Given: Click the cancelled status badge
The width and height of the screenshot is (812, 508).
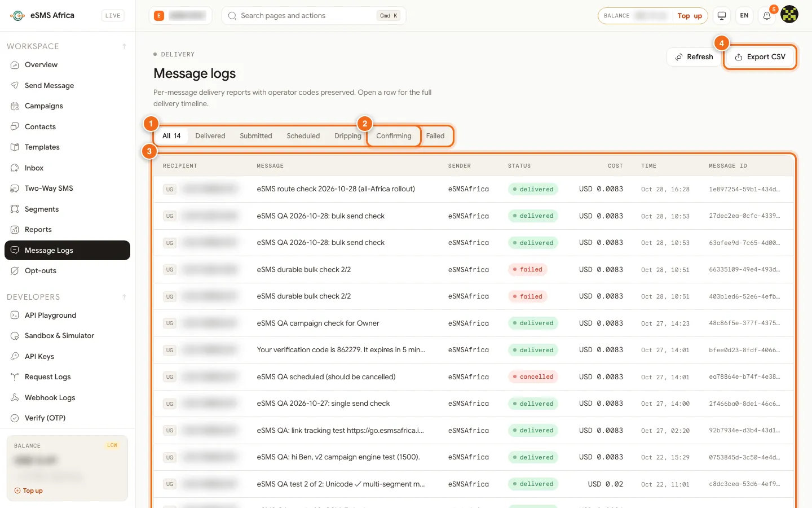Looking at the screenshot, I should (533, 377).
